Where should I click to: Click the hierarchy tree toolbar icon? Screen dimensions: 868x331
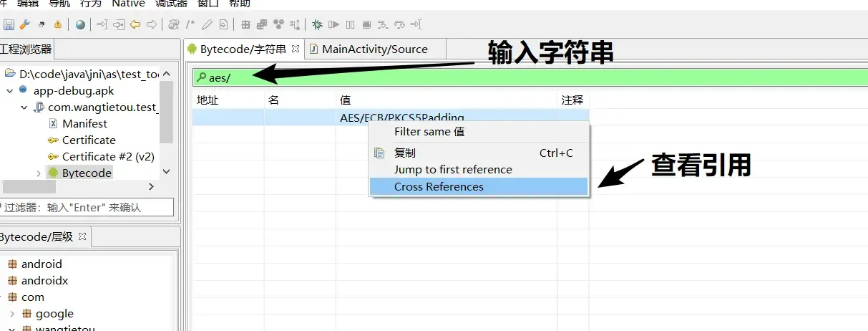coord(295,24)
